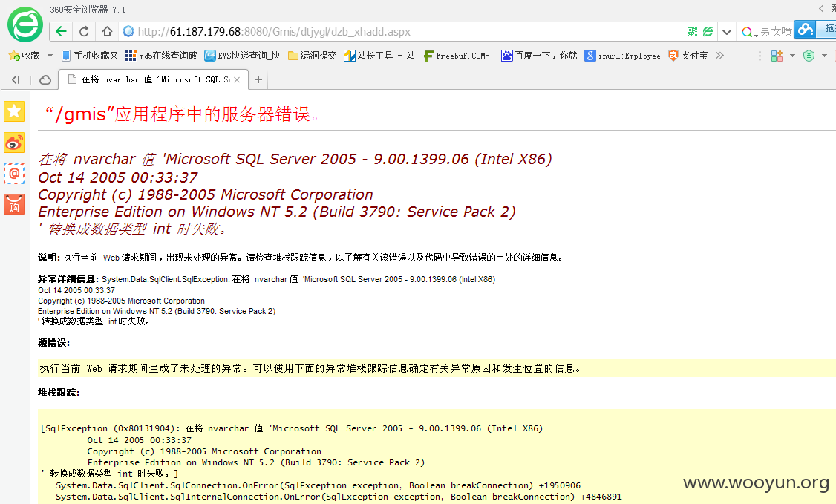
Task: Open the extensions grid icon
Action: tap(777, 56)
